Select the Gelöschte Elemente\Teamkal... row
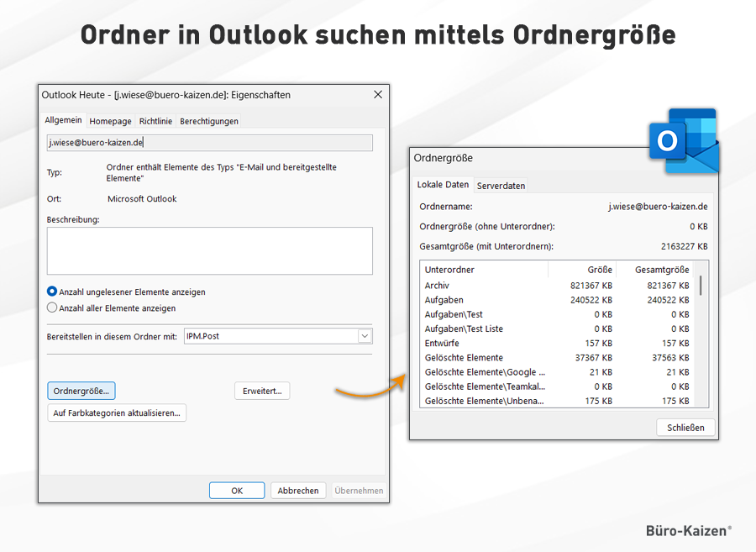 pyautogui.click(x=557, y=386)
